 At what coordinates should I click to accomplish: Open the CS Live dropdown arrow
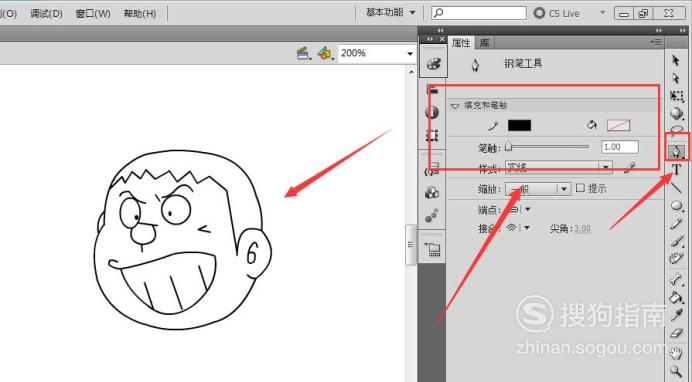click(x=602, y=13)
